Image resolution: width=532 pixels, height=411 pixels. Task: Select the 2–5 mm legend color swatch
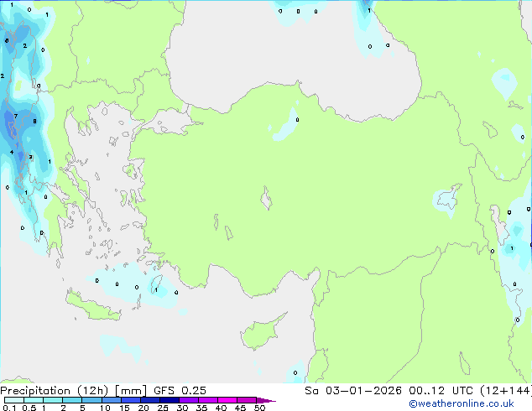[x=72, y=400]
